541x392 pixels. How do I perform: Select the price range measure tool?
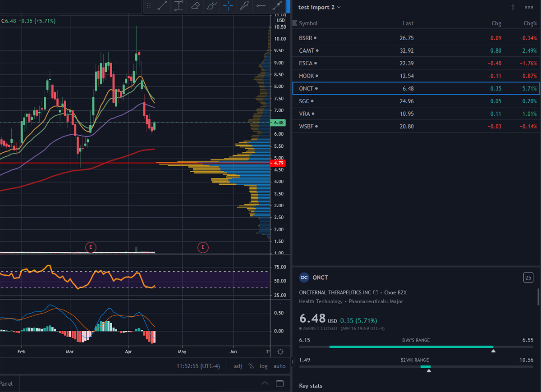(179, 6)
